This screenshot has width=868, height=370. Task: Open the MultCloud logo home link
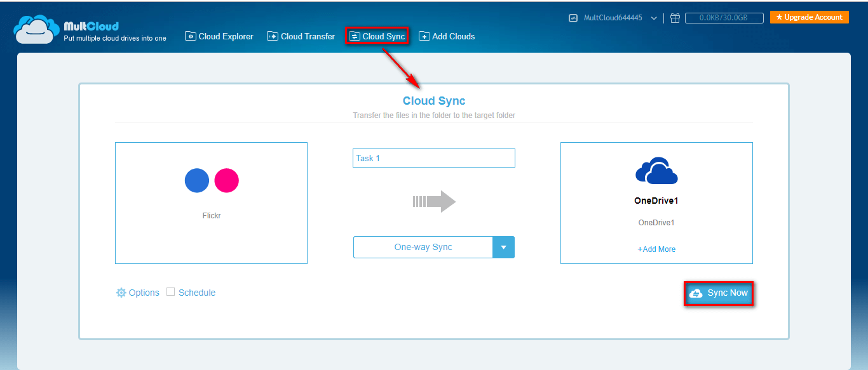[x=90, y=30]
